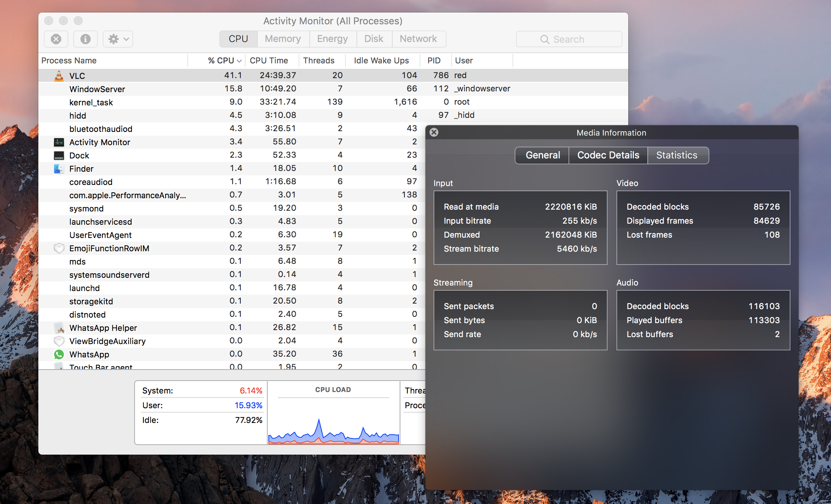
Task: Click the Input bitrate 255 kb/s value
Action: tap(580, 221)
